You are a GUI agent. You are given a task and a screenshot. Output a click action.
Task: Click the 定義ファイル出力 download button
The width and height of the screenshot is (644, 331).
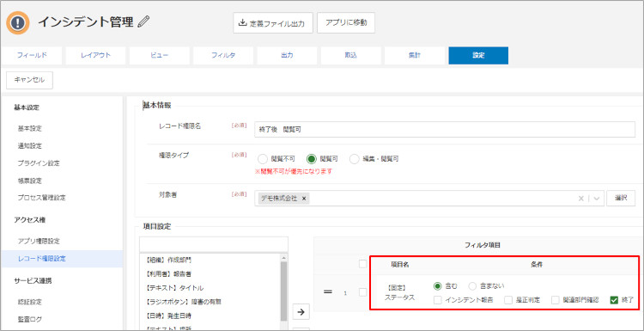[x=273, y=23]
